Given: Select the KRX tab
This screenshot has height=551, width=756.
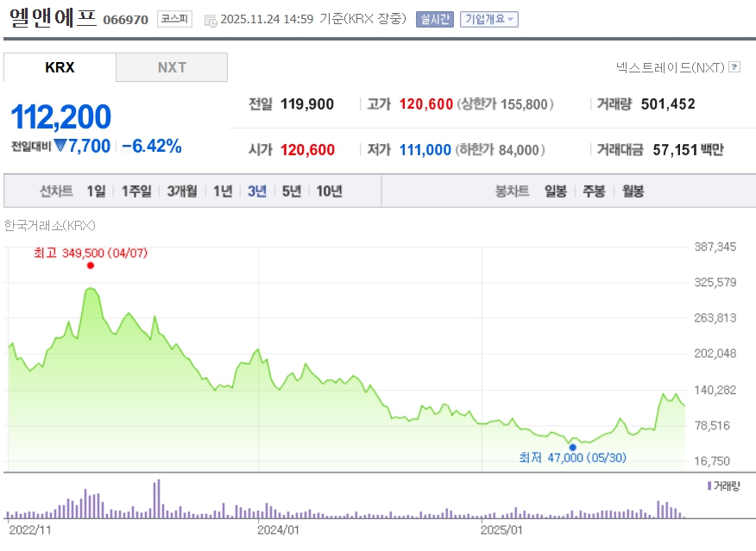Looking at the screenshot, I should [x=60, y=67].
